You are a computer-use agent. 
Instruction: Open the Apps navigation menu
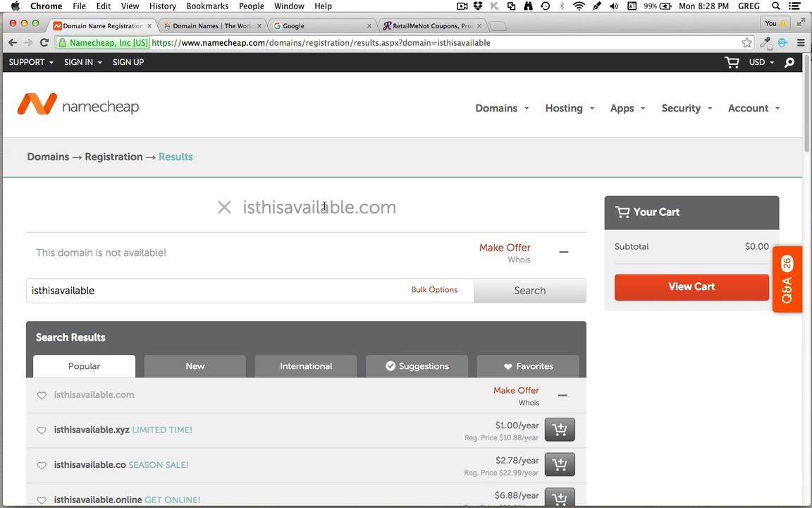tap(627, 109)
